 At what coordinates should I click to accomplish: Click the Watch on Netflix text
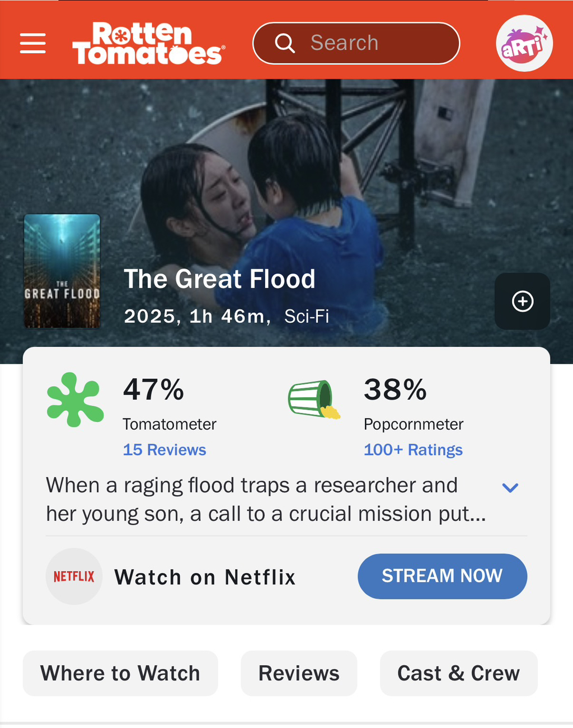pyautogui.click(x=205, y=577)
